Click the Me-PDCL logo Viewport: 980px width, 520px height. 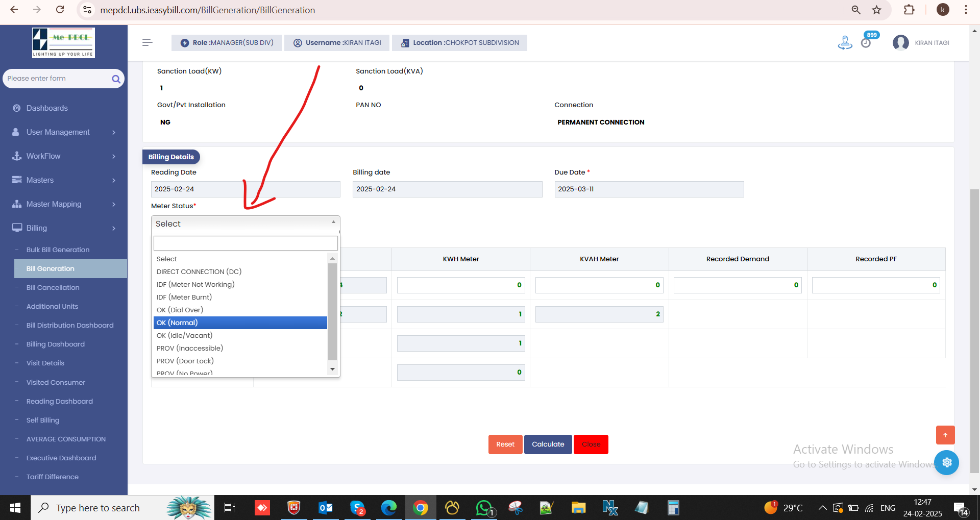click(x=63, y=42)
